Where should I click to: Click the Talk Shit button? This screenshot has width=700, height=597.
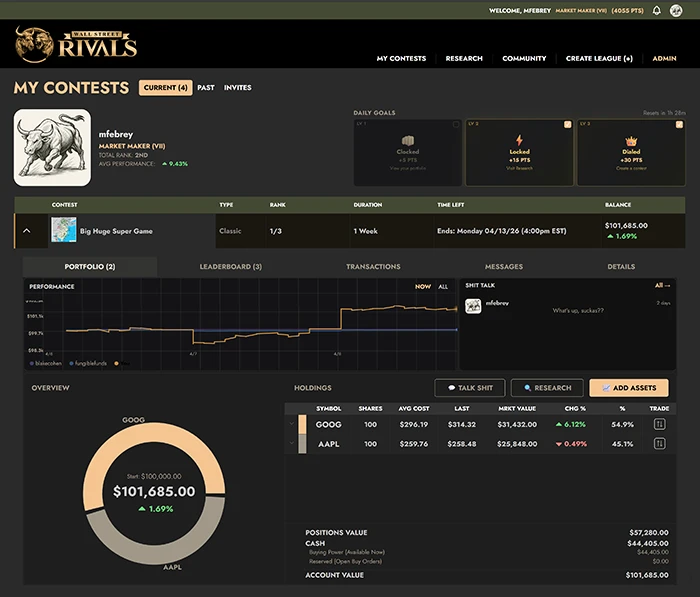469,388
